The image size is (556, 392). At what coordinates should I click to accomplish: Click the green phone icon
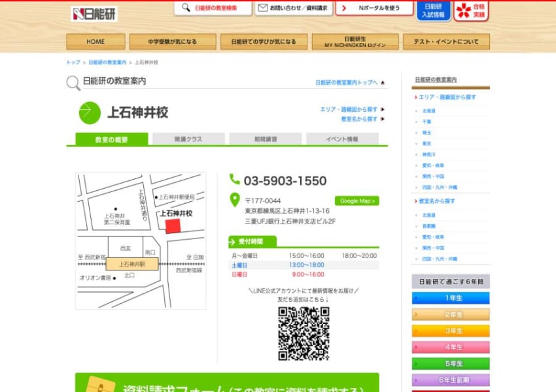click(234, 179)
